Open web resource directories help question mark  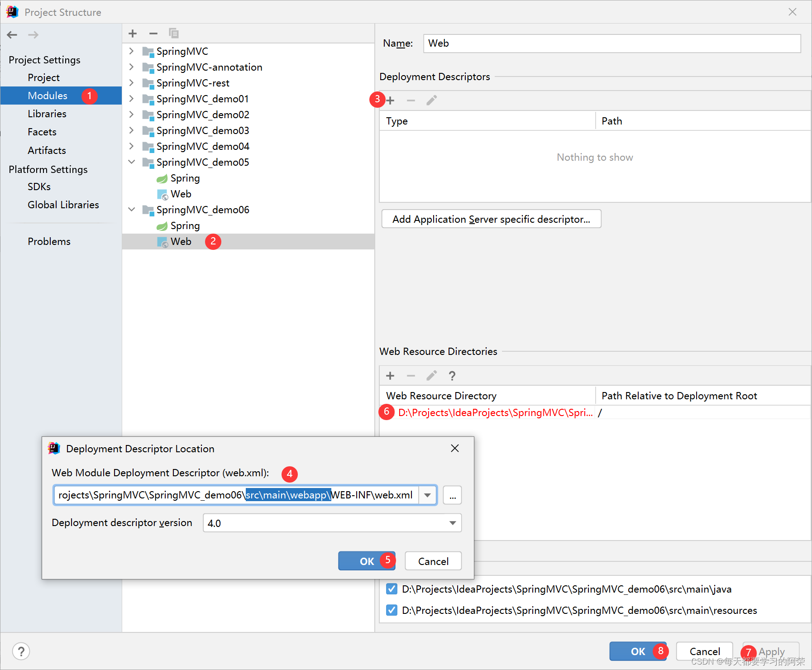click(452, 376)
